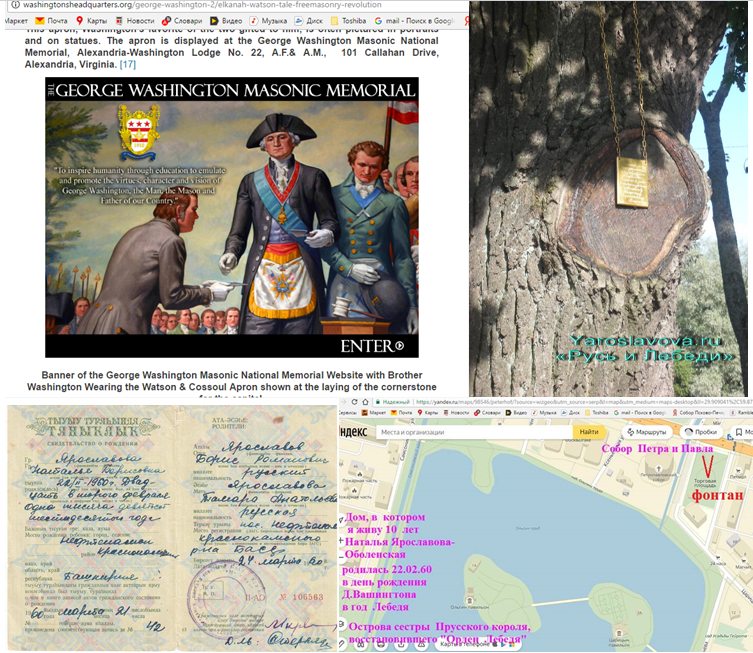Click the Яндекс logo on the map

click(x=353, y=432)
